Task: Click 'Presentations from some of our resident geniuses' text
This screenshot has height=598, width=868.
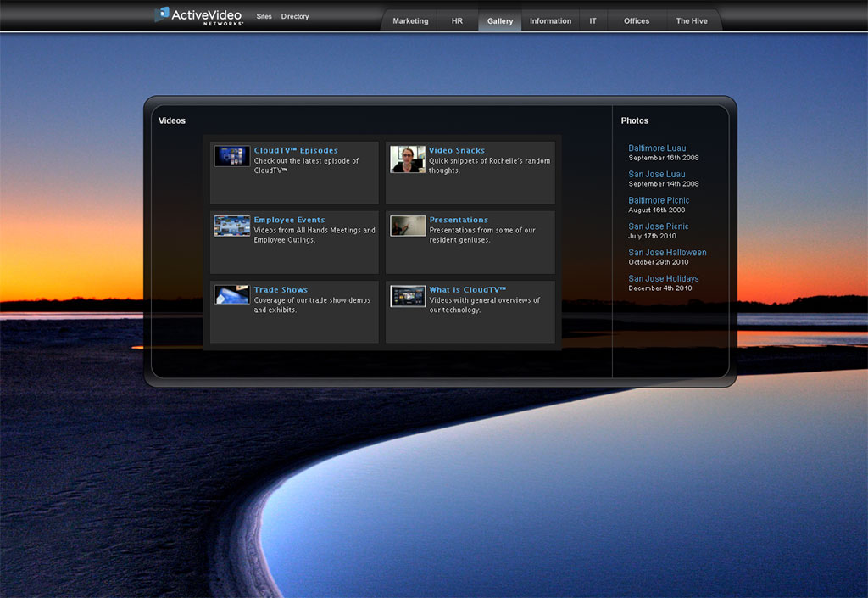Action: click(x=482, y=235)
